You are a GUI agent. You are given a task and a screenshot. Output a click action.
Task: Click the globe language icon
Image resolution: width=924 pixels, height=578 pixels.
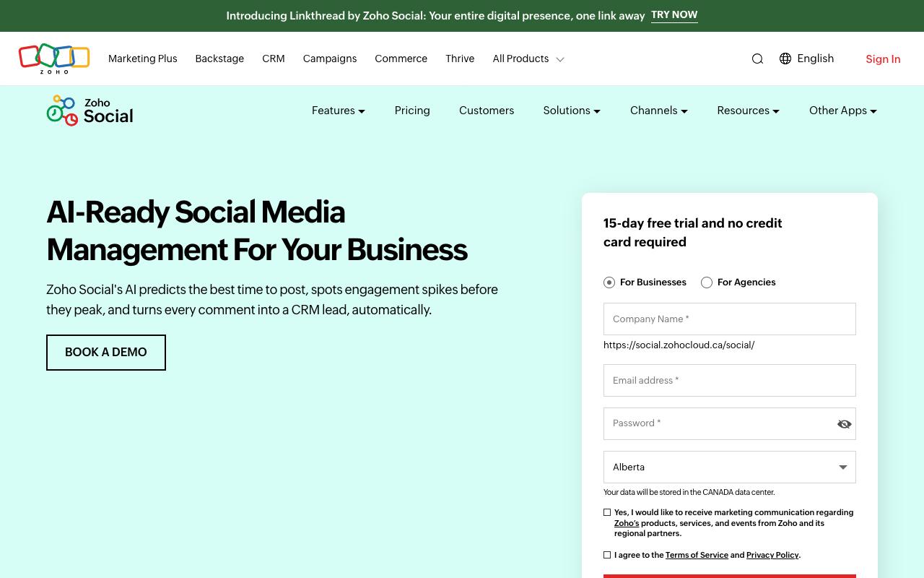click(x=785, y=59)
